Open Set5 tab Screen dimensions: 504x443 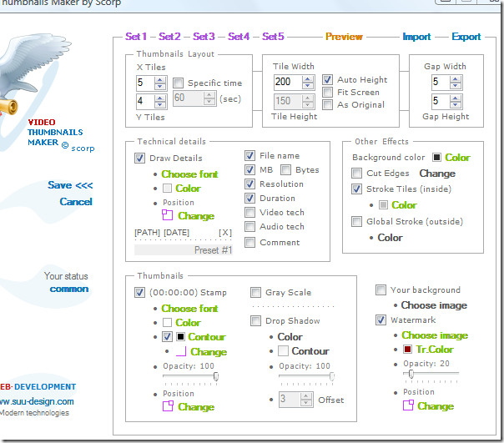point(273,37)
